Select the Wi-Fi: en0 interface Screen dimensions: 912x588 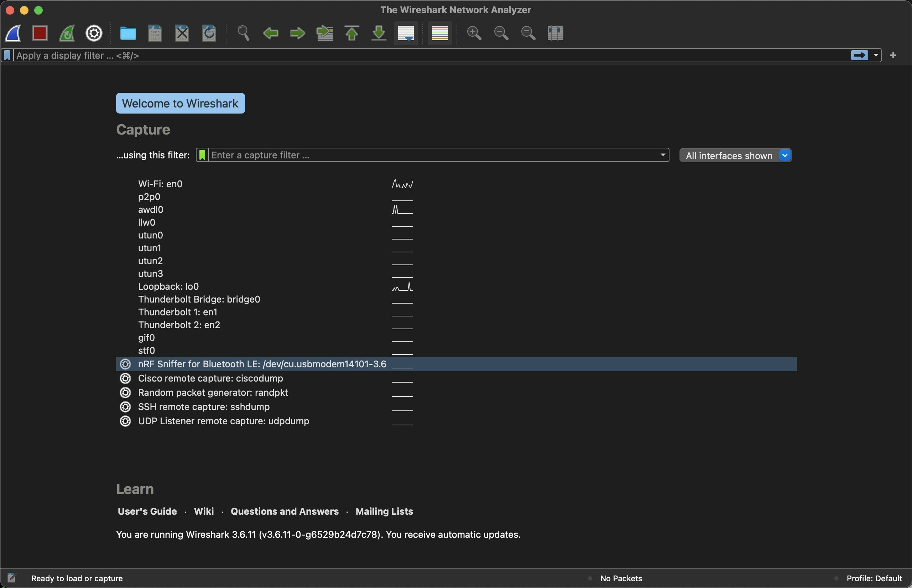click(x=160, y=184)
